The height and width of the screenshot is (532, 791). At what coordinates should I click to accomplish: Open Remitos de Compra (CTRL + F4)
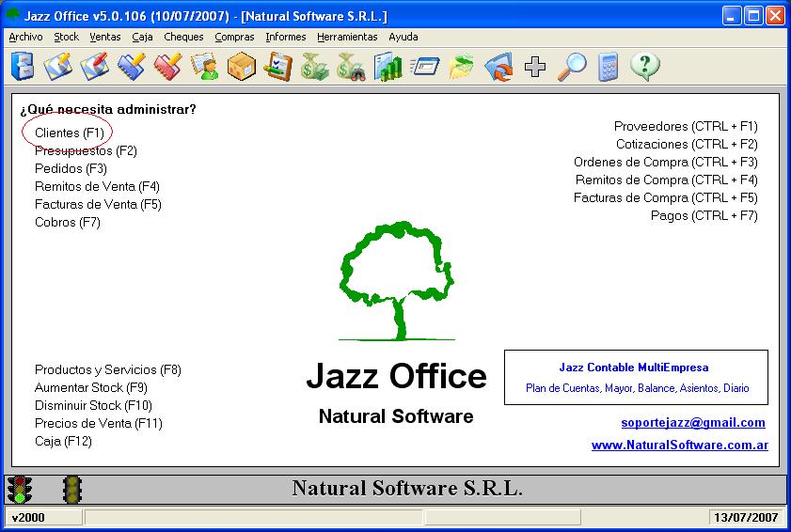[x=667, y=180]
